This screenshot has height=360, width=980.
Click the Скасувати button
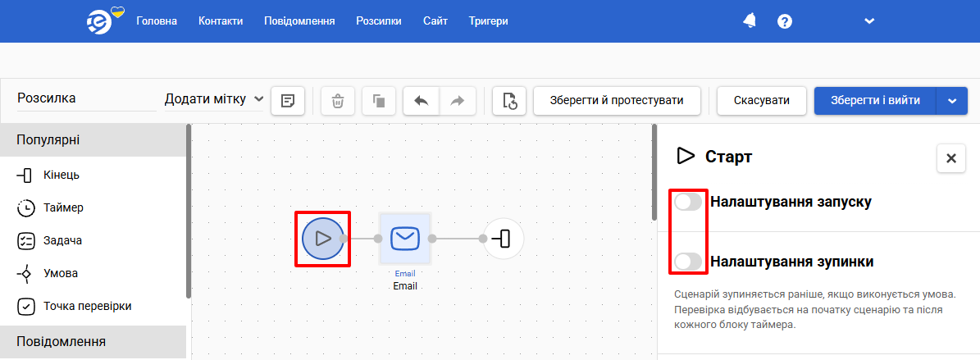click(761, 101)
